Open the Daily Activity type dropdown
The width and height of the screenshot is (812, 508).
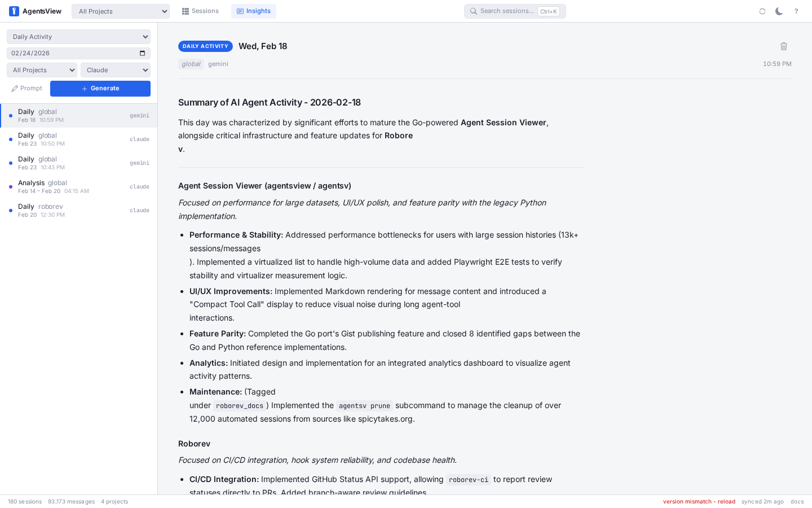78,36
